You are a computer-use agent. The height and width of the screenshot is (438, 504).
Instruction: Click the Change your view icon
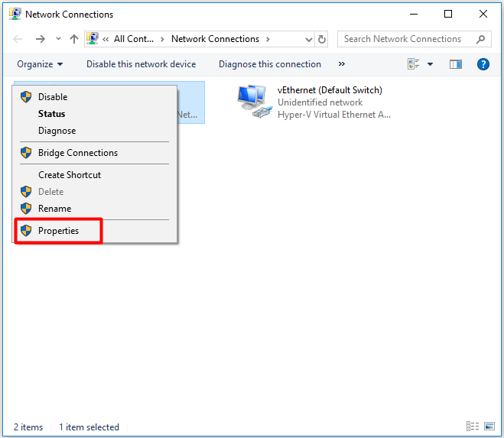pyautogui.click(x=413, y=64)
